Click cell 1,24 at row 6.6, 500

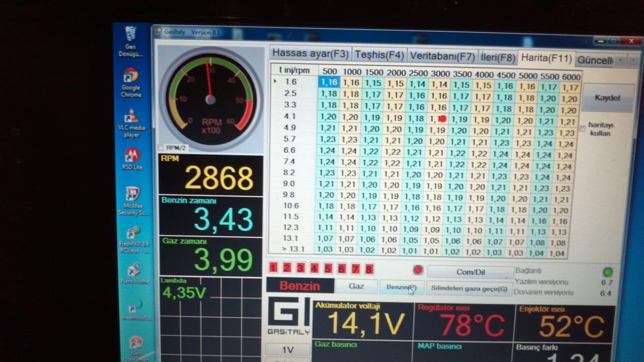(x=327, y=150)
